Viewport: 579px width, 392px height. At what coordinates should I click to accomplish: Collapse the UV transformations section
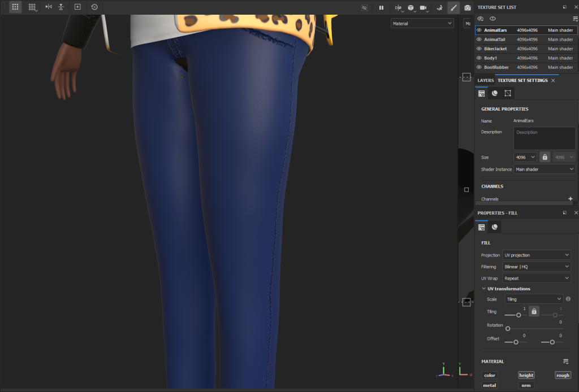(x=483, y=289)
